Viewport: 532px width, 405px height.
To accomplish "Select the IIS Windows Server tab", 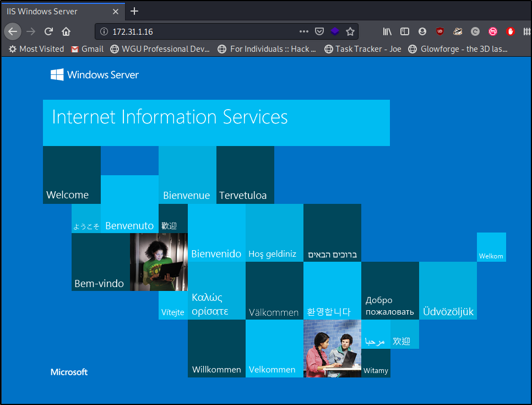I will [63, 11].
